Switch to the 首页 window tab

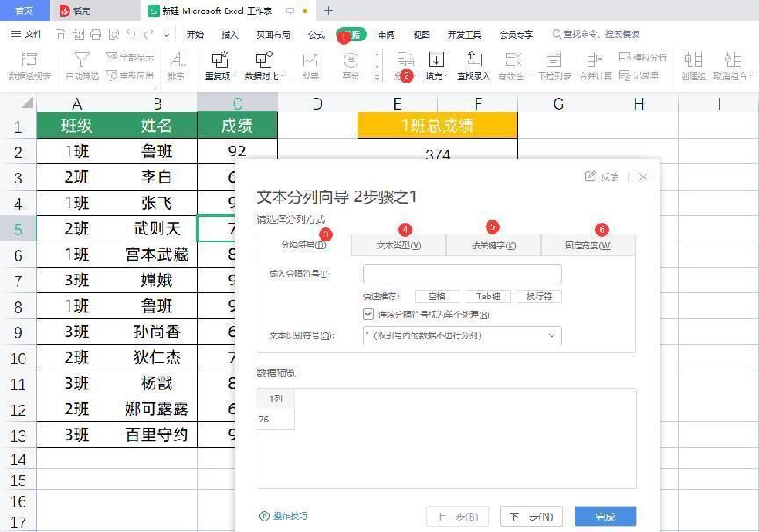25,11
